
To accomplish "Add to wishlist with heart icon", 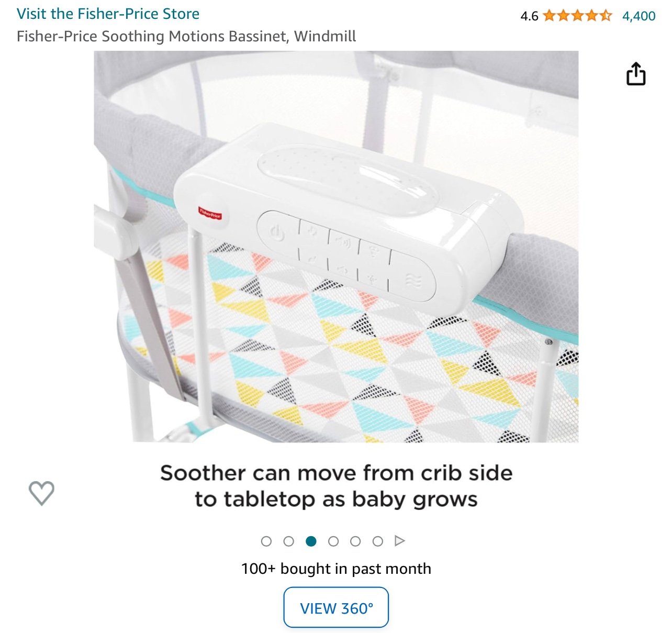I will tap(41, 493).
